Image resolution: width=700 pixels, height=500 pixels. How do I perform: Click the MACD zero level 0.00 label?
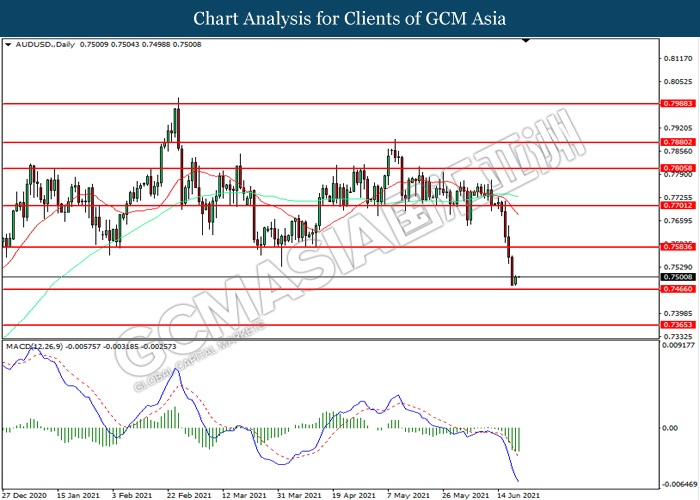(670, 428)
